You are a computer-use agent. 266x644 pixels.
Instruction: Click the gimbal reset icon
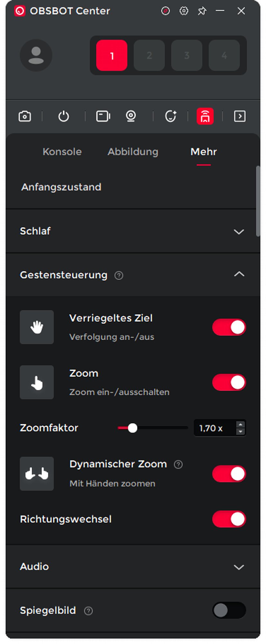(x=171, y=116)
